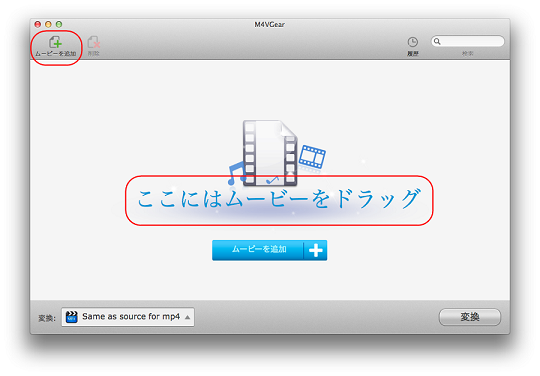Click the M4VGear window title
The image size is (540, 376).
(270, 24)
